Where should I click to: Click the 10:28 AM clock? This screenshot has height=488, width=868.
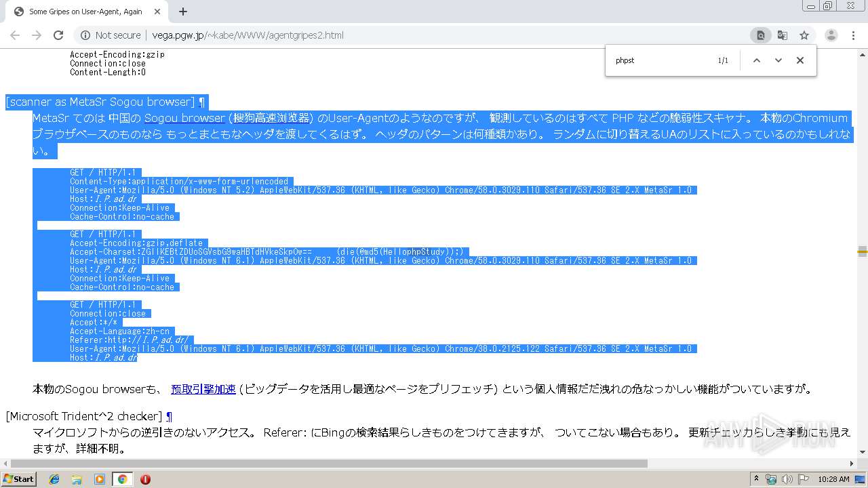[833, 479]
